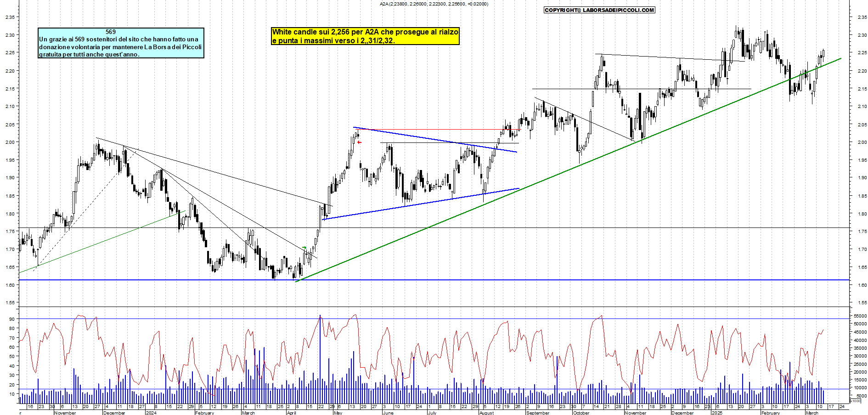The width and height of the screenshot is (868, 415).
Task: Click the 1.55 label on the left price axis
Action: (x=10, y=303)
